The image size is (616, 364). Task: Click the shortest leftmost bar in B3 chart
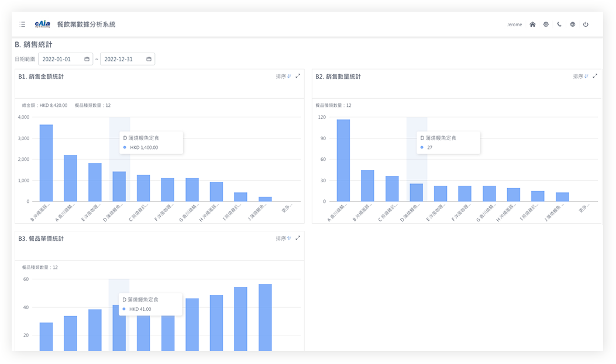click(46, 337)
